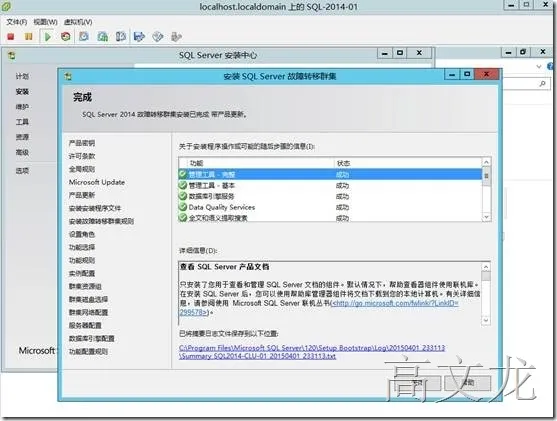Suspend the VM with the pause icon
The height and width of the screenshot is (421, 557).
29,36
